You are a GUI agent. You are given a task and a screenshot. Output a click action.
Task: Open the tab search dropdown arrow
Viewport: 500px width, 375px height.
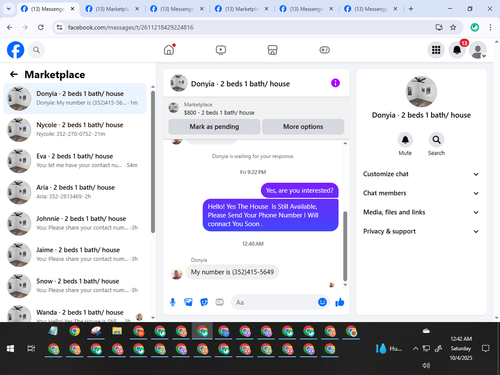point(9,9)
